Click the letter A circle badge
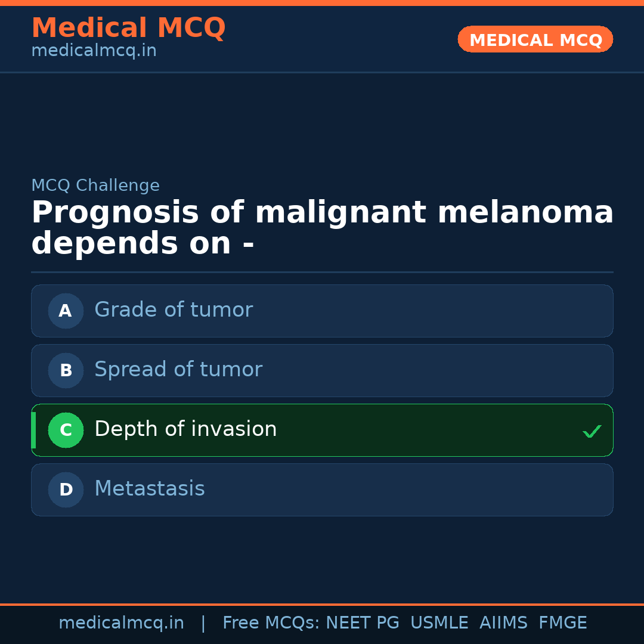The width and height of the screenshot is (644, 644). (66, 311)
